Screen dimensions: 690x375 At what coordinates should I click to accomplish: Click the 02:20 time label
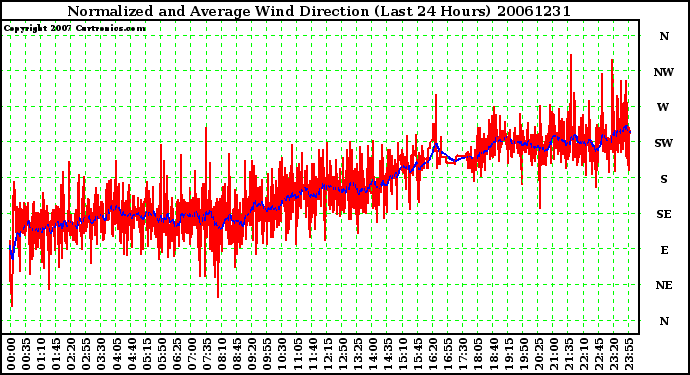click(x=71, y=354)
